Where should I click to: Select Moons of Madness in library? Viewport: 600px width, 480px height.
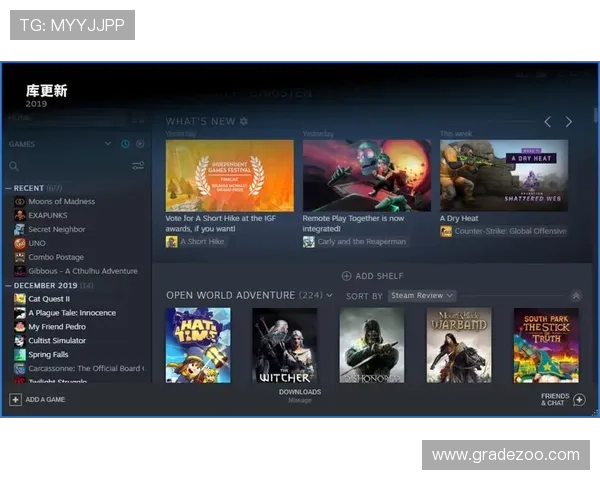pos(62,201)
